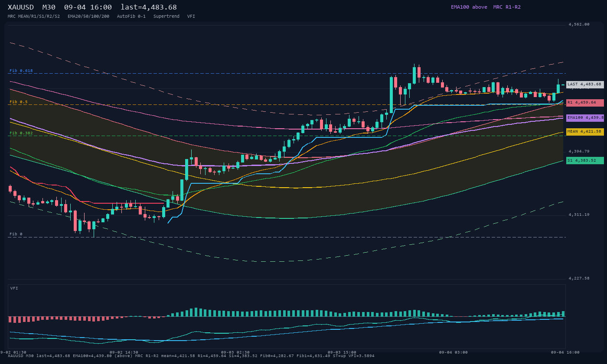Select EMA20/50/100/200 in the indicator legend
Screen dimensions: 607x364
point(88,16)
